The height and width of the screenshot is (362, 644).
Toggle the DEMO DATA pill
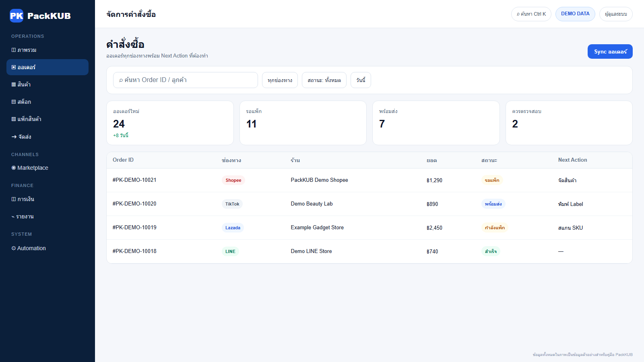pyautogui.click(x=575, y=14)
